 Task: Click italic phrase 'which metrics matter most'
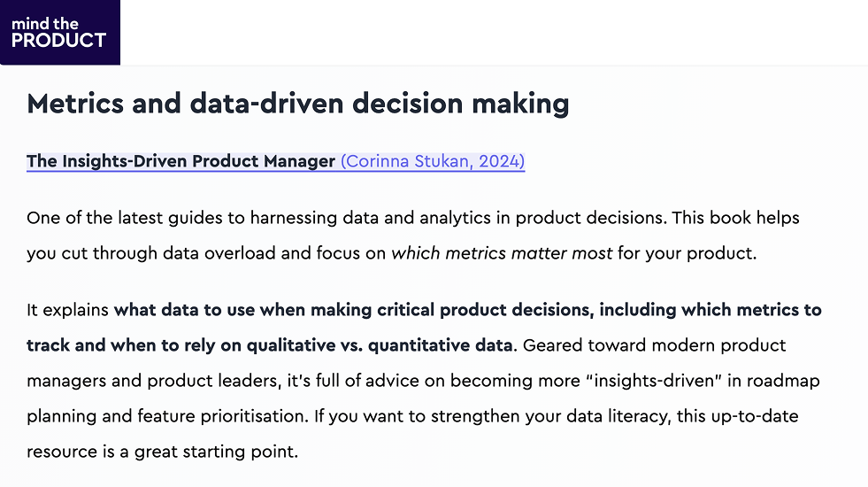point(502,253)
